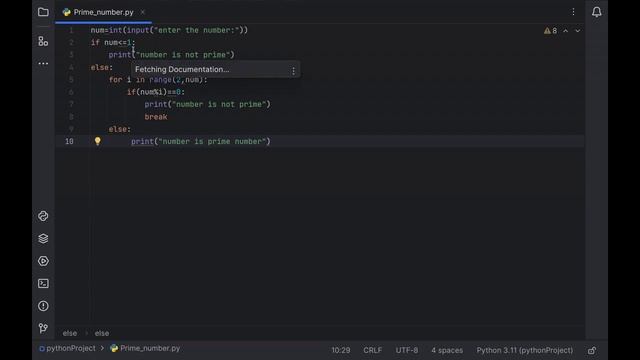Viewport: 640px width, 360px height.
Task: Click the second else breadcrumb
Action: tap(102, 333)
